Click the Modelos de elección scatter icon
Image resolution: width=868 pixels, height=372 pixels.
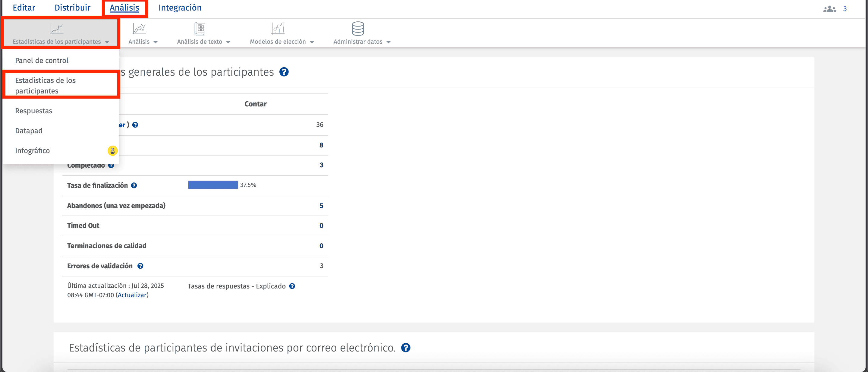tap(278, 28)
